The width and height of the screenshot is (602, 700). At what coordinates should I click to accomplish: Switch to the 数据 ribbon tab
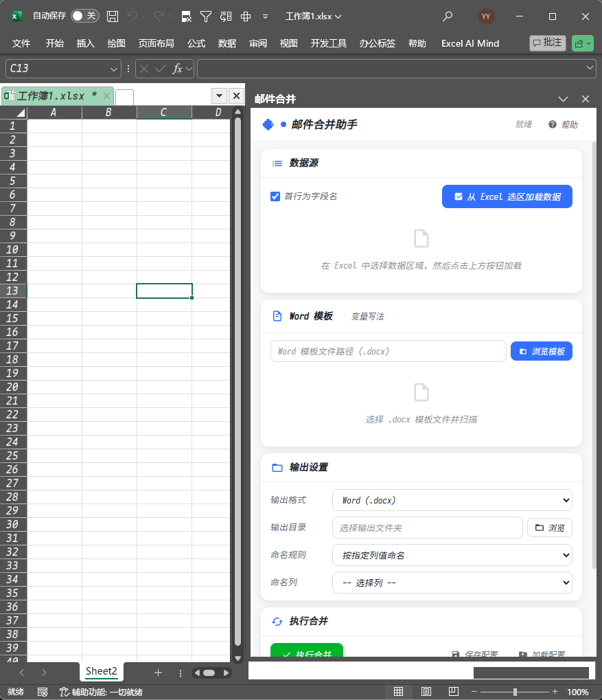click(227, 43)
